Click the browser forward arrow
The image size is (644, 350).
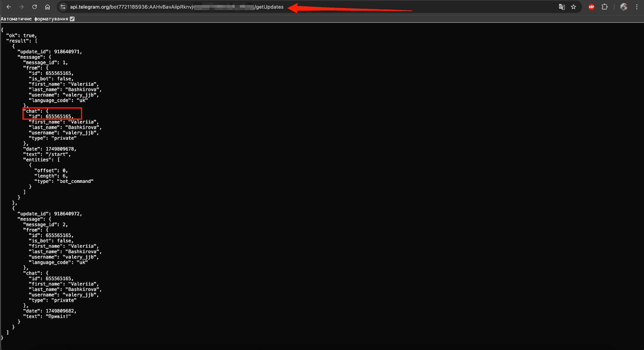(x=22, y=7)
